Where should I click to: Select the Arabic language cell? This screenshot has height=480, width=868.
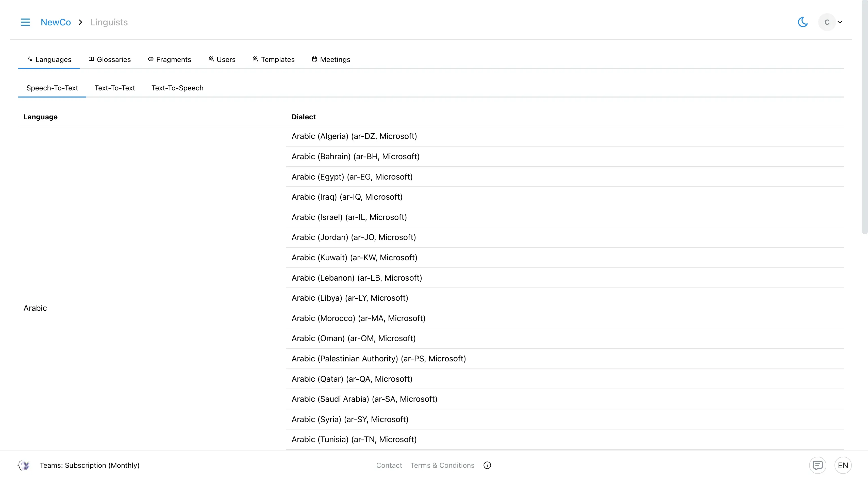[35, 308]
